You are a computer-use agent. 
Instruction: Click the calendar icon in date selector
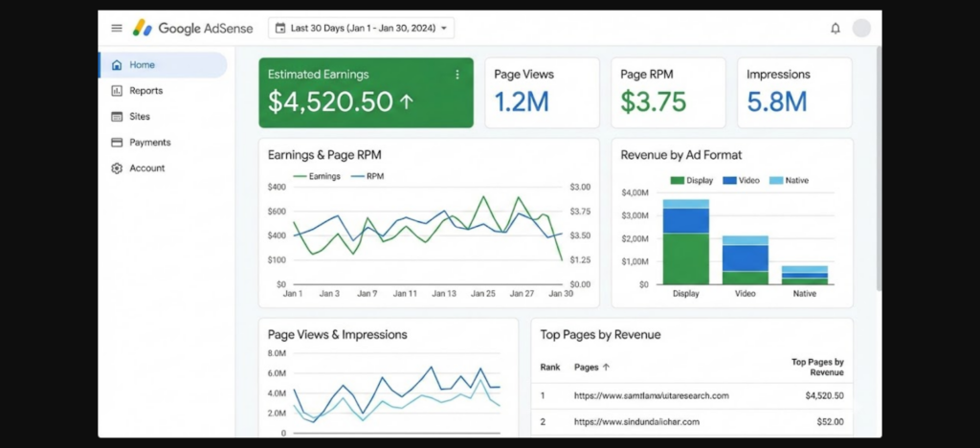(x=280, y=28)
